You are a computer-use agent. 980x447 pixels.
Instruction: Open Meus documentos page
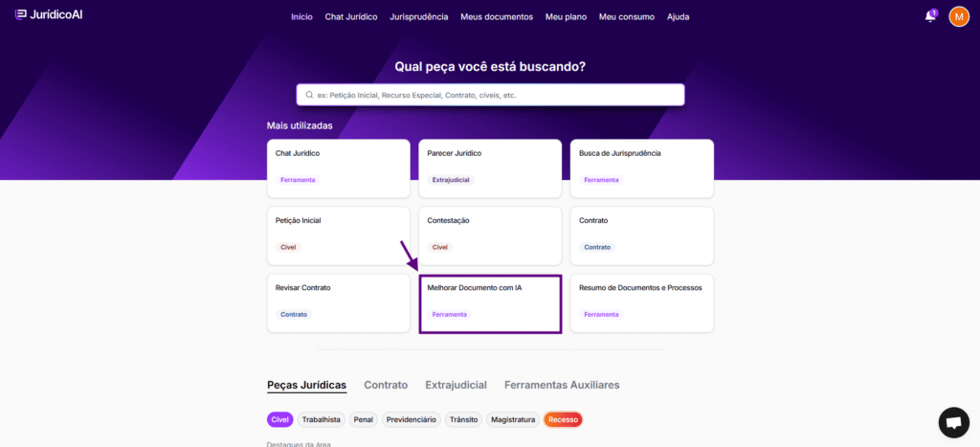(497, 16)
